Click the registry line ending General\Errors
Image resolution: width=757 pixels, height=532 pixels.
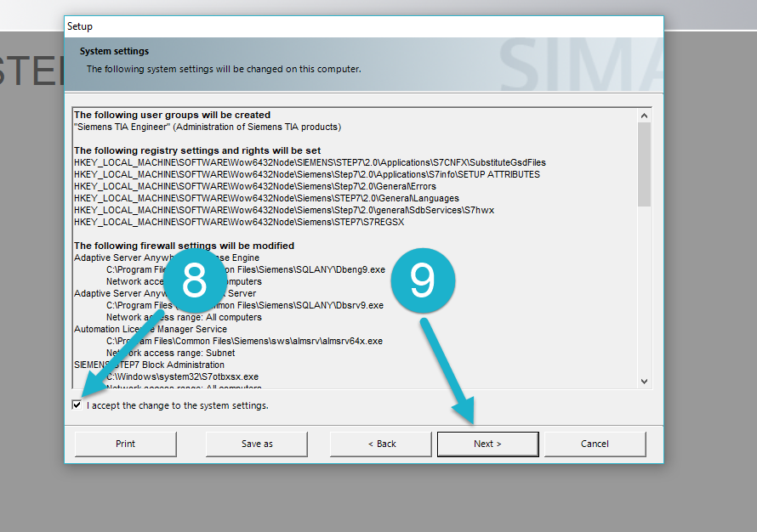pos(255,186)
